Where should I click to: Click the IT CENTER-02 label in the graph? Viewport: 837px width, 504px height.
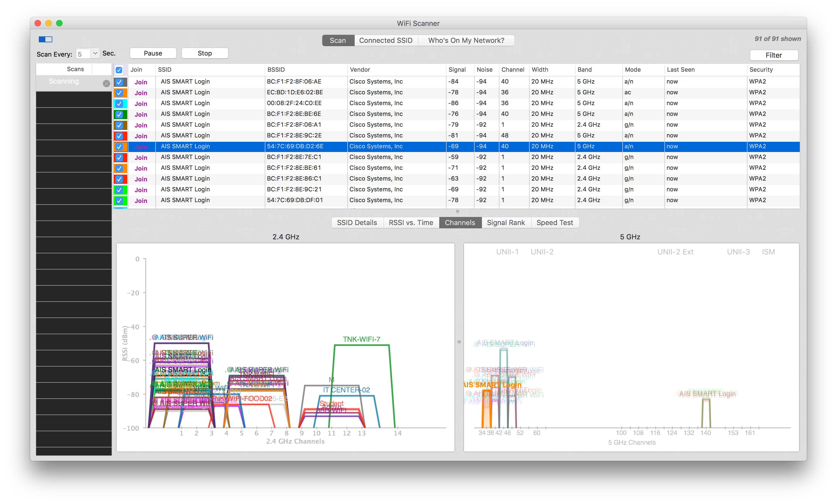click(346, 390)
